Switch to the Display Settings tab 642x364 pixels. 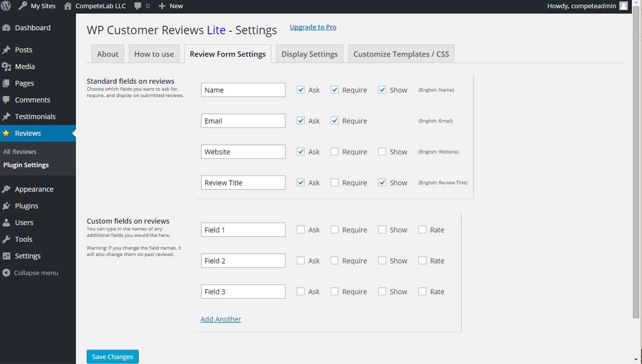tap(309, 54)
